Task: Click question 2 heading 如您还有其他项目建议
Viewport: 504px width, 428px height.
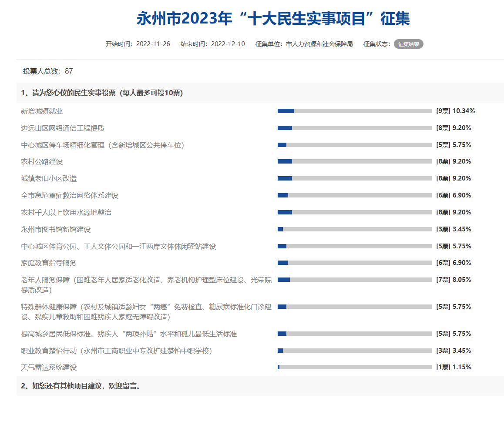Action: (81, 386)
